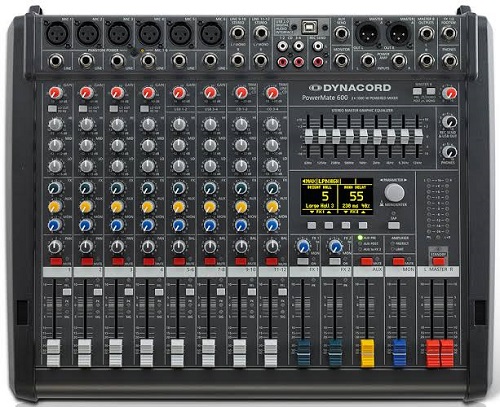Mute channel 1 with its red MUTE button

tap(56, 261)
